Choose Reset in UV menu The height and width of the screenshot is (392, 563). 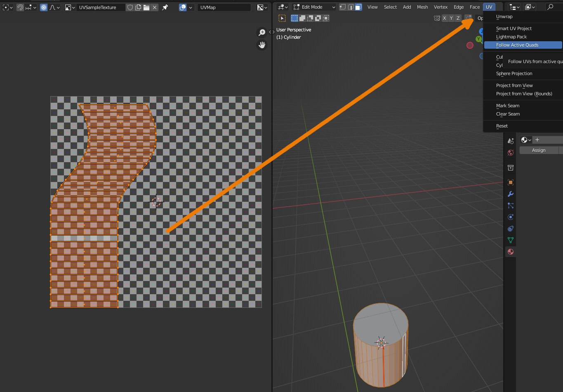pyautogui.click(x=523, y=126)
